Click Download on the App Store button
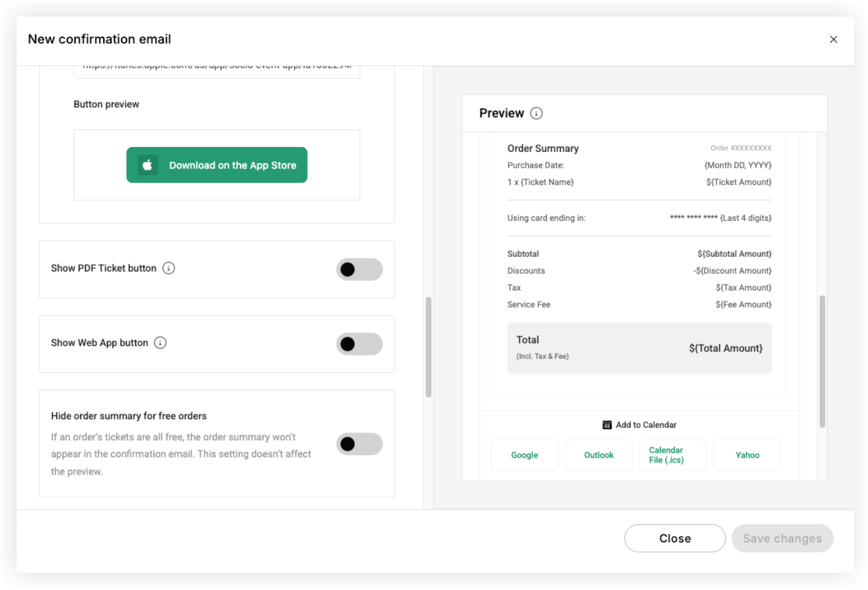The height and width of the screenshot is (590, 868). point(217,165)
